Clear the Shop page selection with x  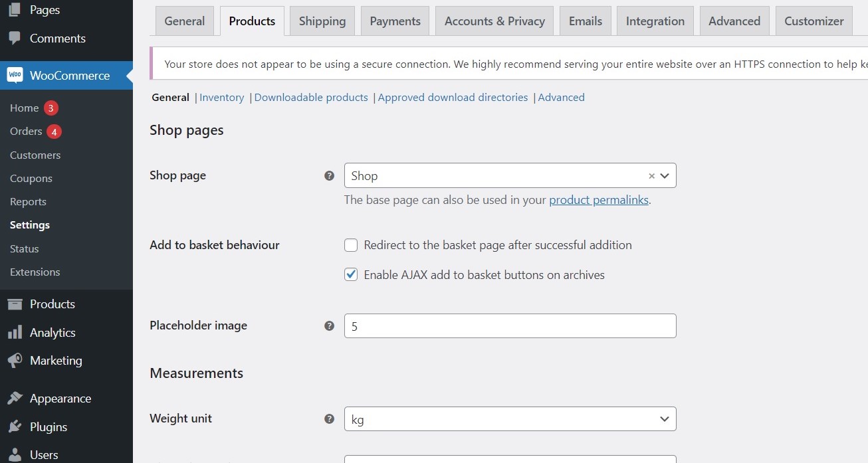click(x=651, y=176)
